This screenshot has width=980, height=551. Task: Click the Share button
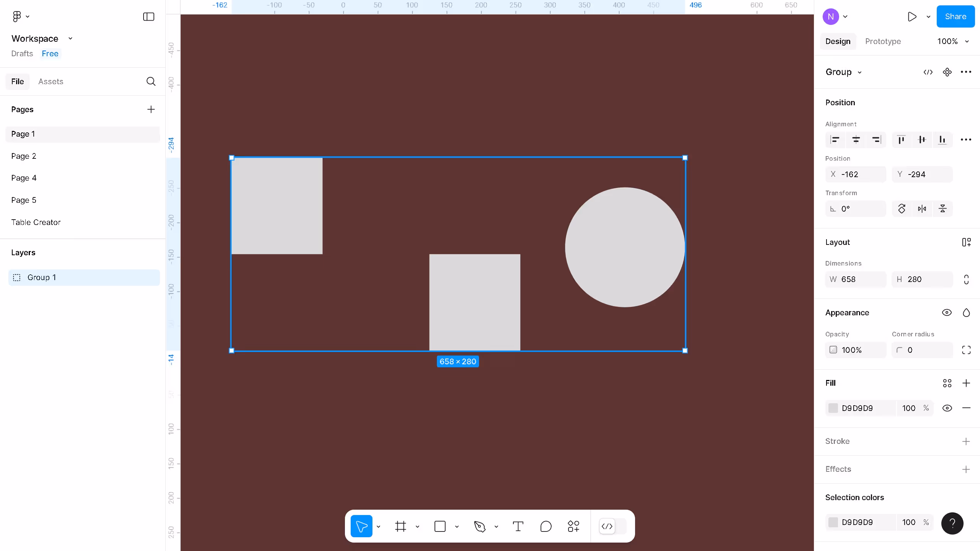coord(955,16)
